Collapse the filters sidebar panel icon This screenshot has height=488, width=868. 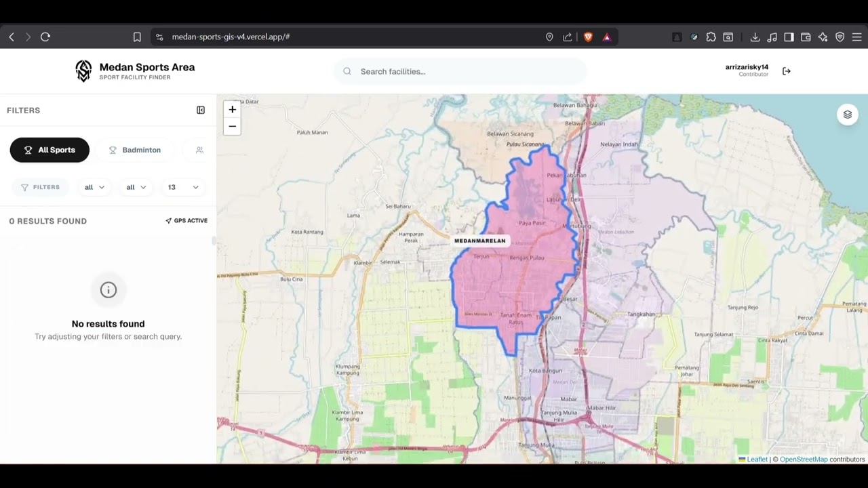tap(201, 110)
